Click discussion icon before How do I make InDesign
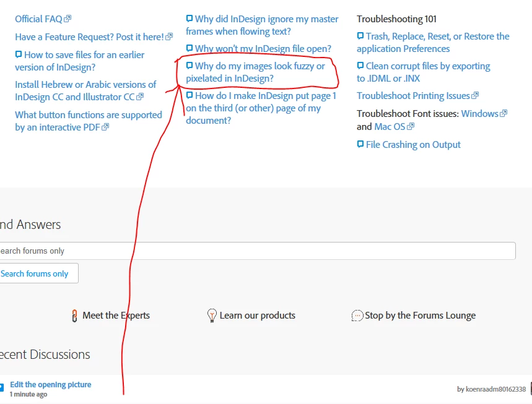Image resolution: width=532 pixels, height=404 pixels. (190, 95)
